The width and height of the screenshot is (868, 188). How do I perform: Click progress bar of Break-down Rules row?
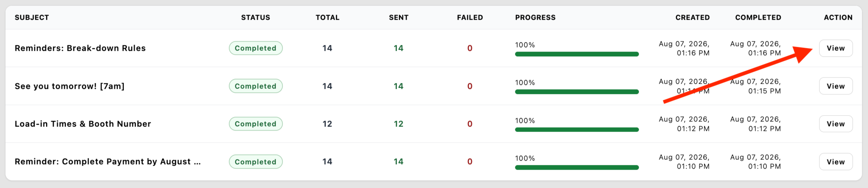[x=577, y=54]
